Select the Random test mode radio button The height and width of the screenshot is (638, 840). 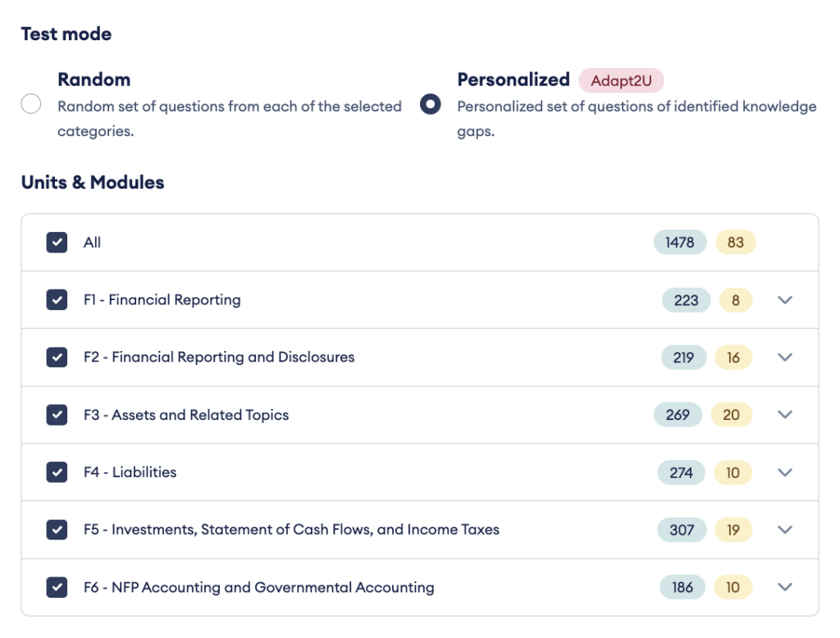(x=31, y=105)
